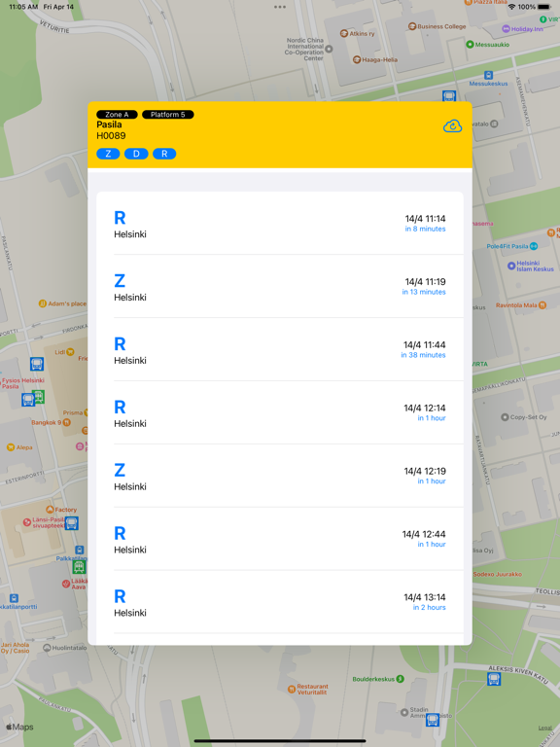Select the stop code H0089

[111, 136]
